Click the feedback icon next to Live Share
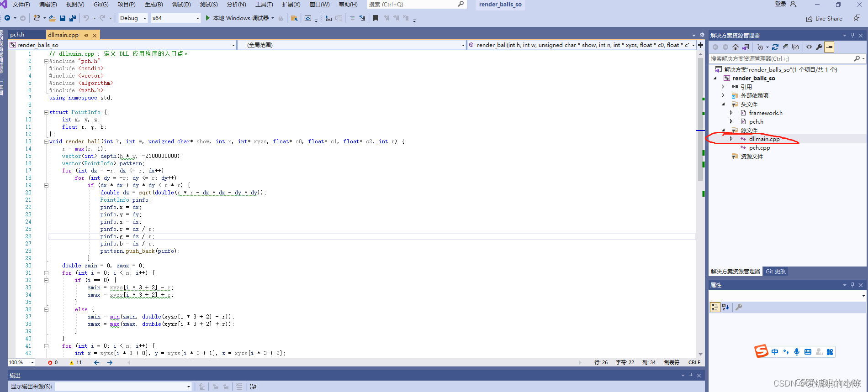This screenshot has height=392, width=868. [857, 18]
